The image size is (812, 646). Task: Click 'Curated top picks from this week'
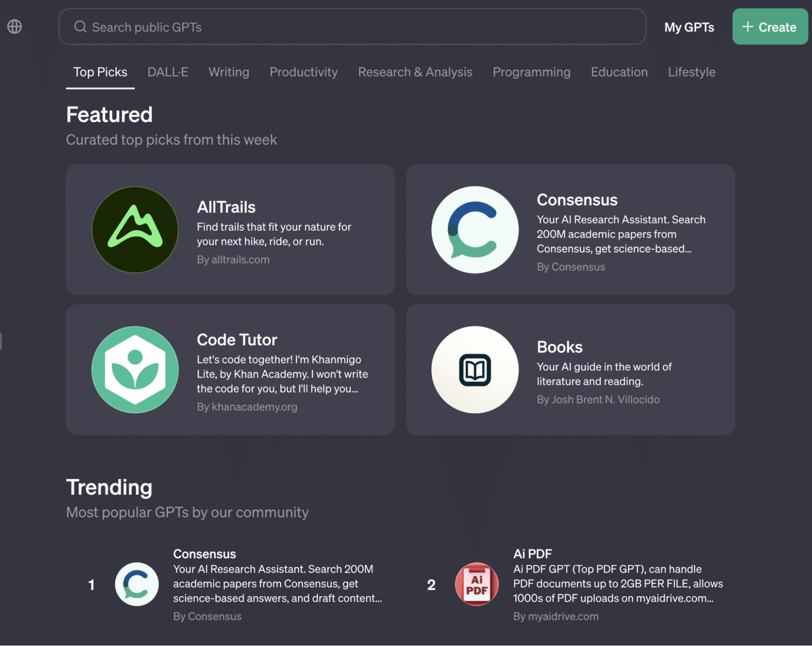(x=171, y=140)
